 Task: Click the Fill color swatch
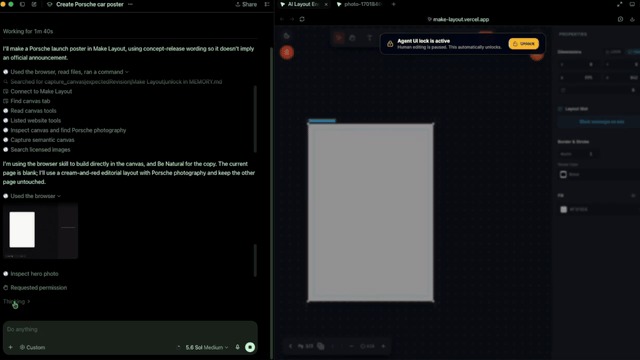tap(564, 209)
